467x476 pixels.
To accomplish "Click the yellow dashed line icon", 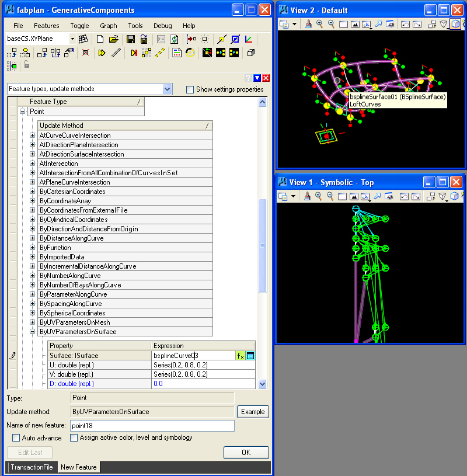I will pyautogui.click(x=160, y=53).
